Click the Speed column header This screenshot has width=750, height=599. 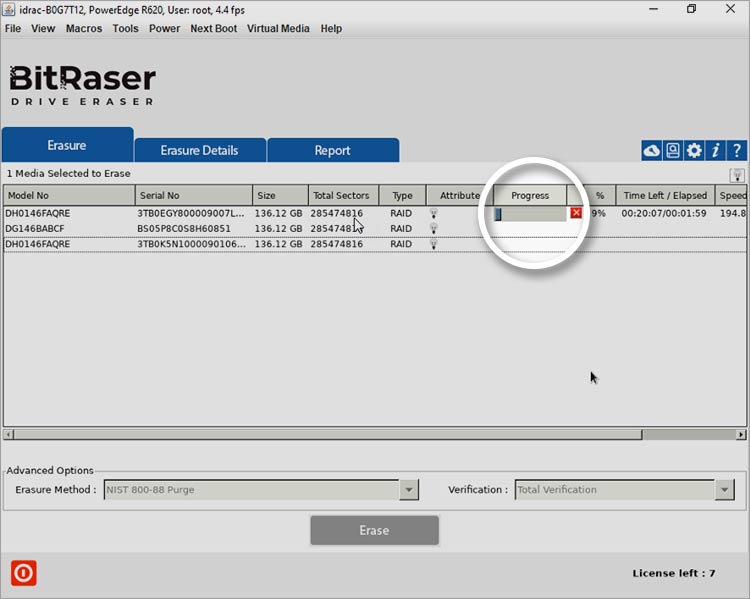(731, 195)
